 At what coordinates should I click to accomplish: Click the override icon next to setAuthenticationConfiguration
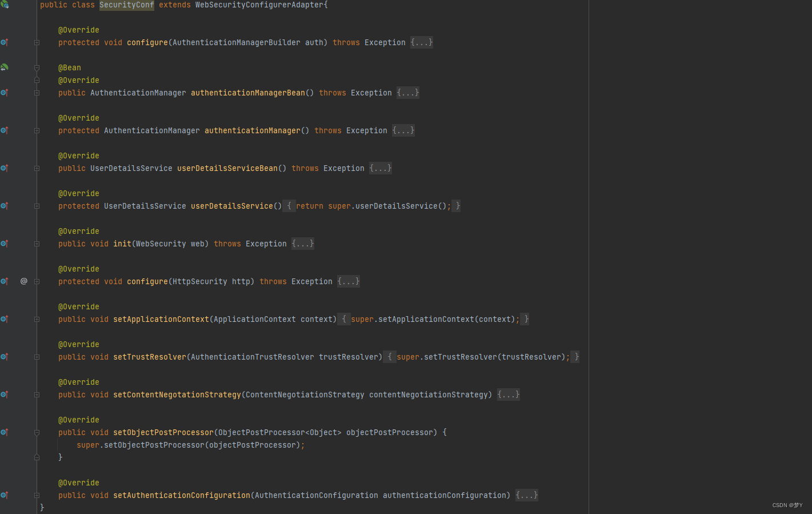pos(4,495)
